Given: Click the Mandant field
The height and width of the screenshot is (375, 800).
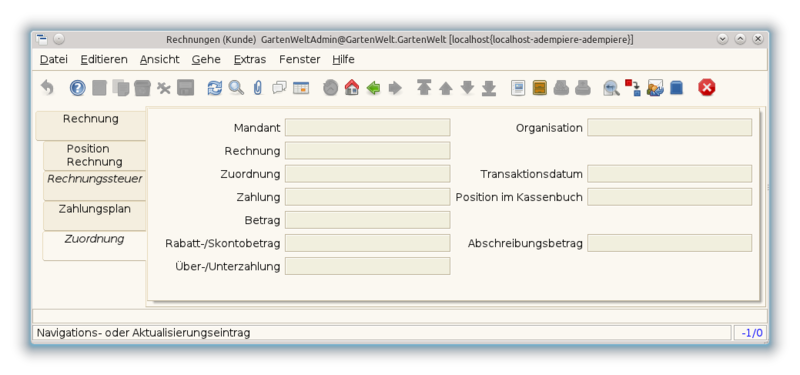Looking at the screenshot, I should click(367, 128).
